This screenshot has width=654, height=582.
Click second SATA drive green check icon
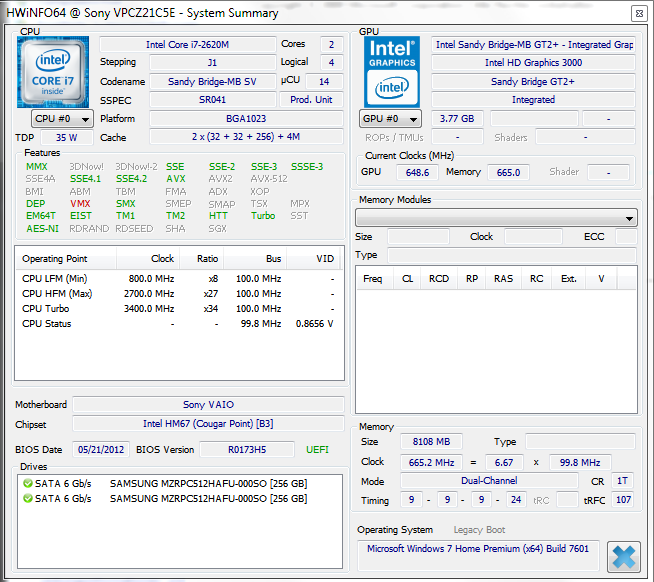click(28, 499)
